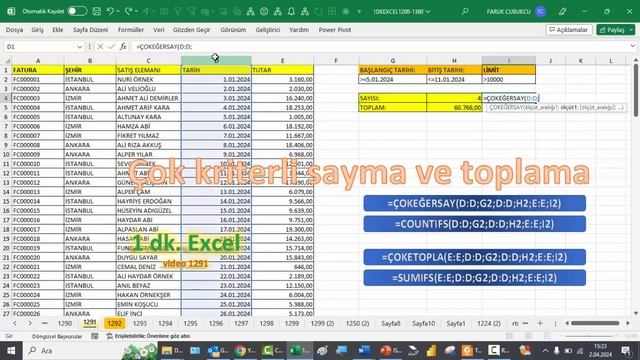Switch to the Ekle ribbon tab
640x360 pixels.
pos(58,30)
